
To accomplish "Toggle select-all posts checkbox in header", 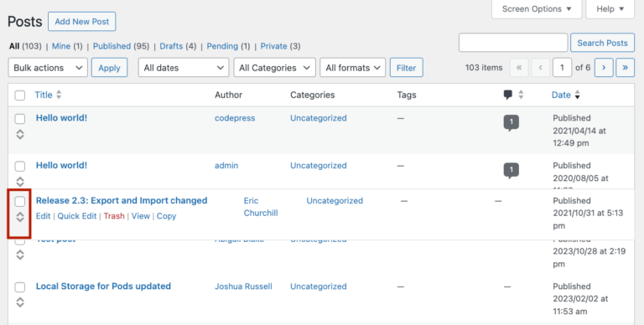I will 20,95.
